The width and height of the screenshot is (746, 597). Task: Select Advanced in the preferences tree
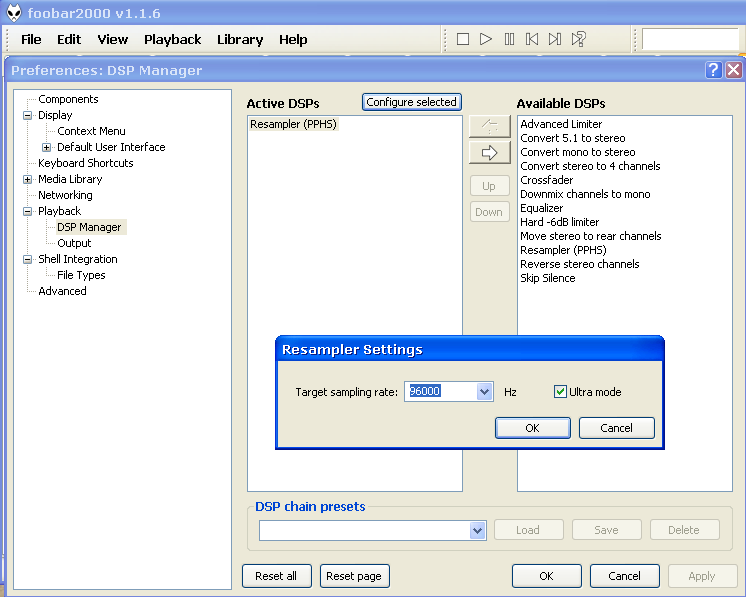click(62, 291)
